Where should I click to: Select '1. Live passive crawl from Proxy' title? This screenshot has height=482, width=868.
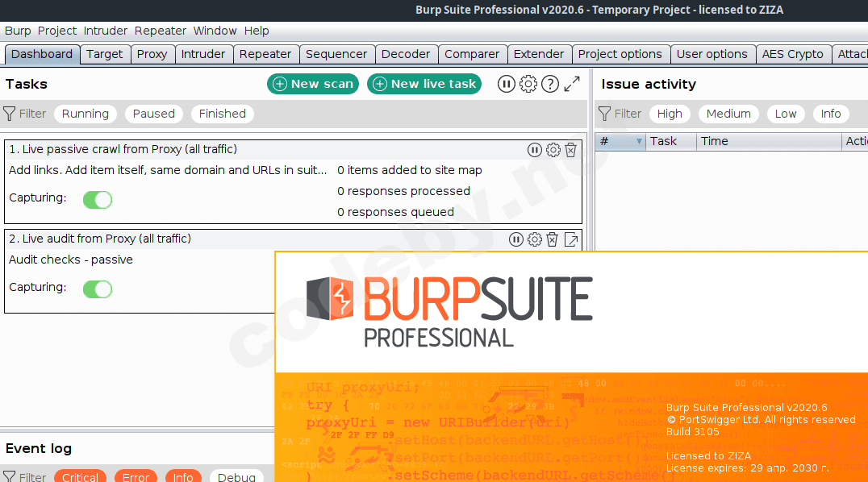click(x=123, y=149)
